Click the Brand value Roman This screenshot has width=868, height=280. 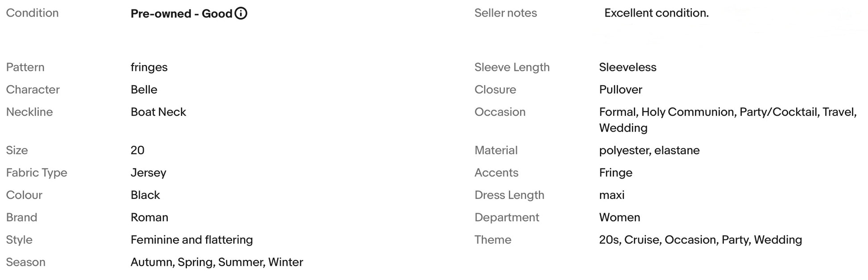coord(149,217)
